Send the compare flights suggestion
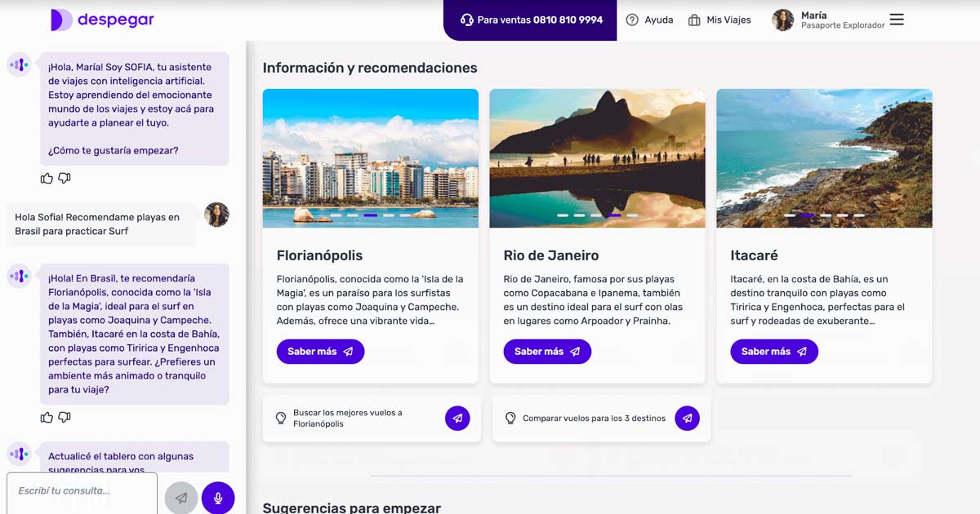 click(x=687, y=419)
